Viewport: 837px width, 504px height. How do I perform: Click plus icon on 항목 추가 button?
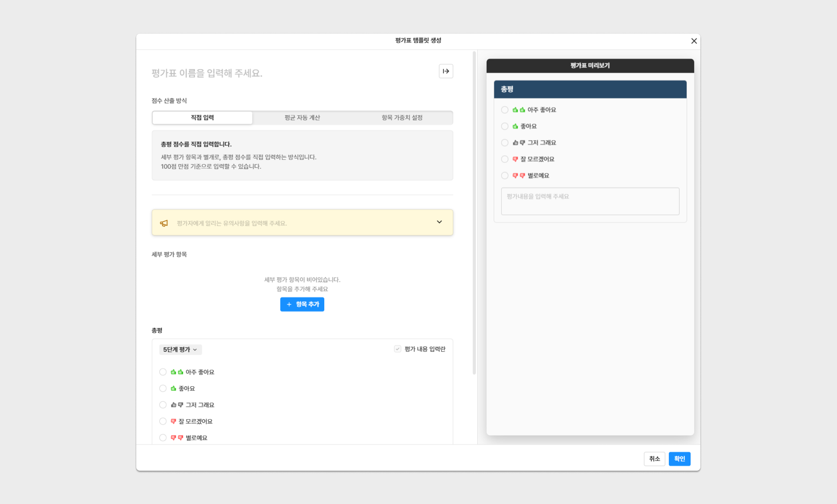[289, 304]
